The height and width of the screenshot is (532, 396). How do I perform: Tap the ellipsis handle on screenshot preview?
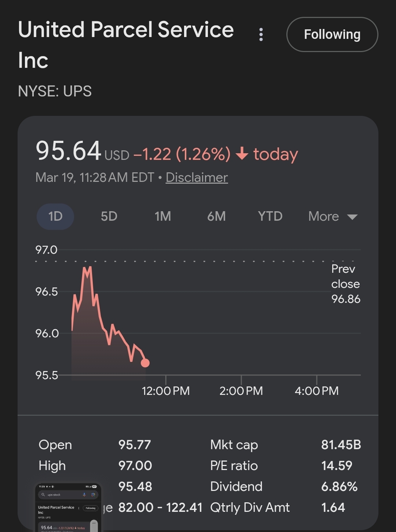click(94, 524)
